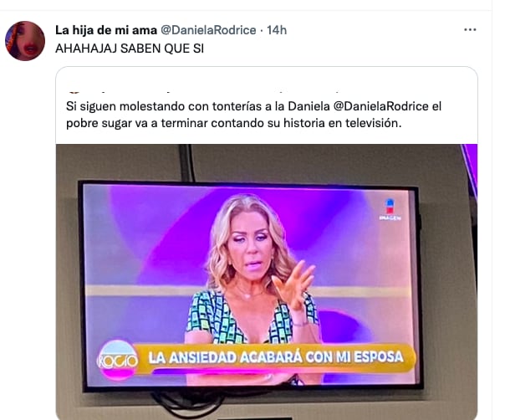Click the host's raised hand in the photo
The width and height of the screenshot is (505, 420).
(x=293, y=284)
